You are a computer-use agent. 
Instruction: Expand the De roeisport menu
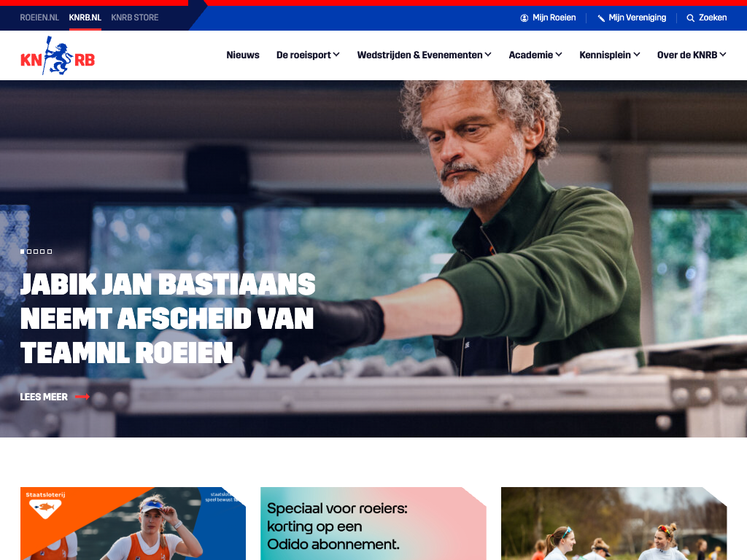[x=308, y=55]
